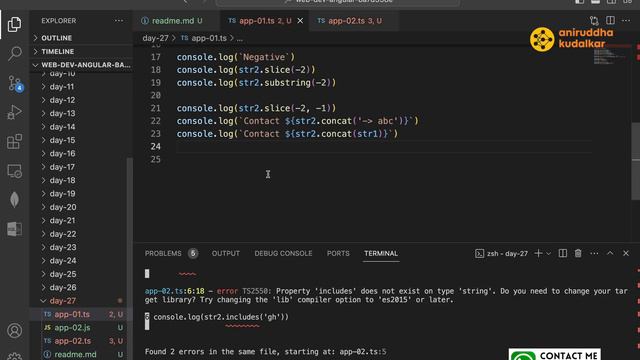Follow the app-02.ts:5 terminal link
The height and width of the screenshot is (360, 640).
coord(363,351)
